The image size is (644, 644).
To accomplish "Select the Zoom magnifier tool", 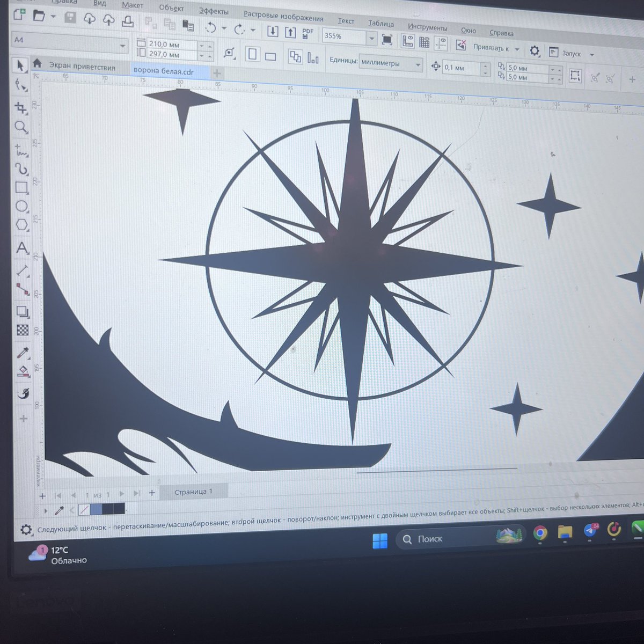I will [21, 127].
